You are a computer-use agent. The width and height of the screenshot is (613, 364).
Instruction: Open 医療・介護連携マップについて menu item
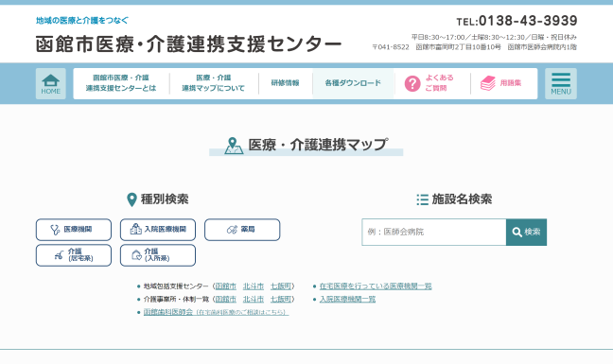(214, 83)
